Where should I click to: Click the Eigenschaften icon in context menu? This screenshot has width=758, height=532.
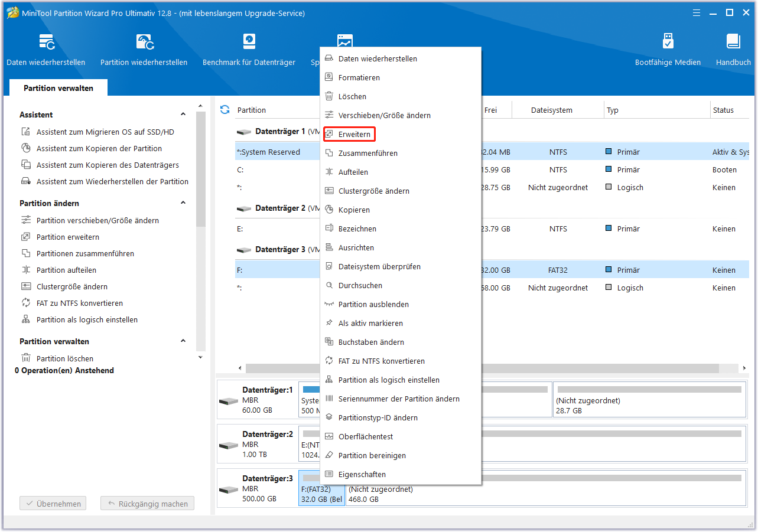(329, 474)
